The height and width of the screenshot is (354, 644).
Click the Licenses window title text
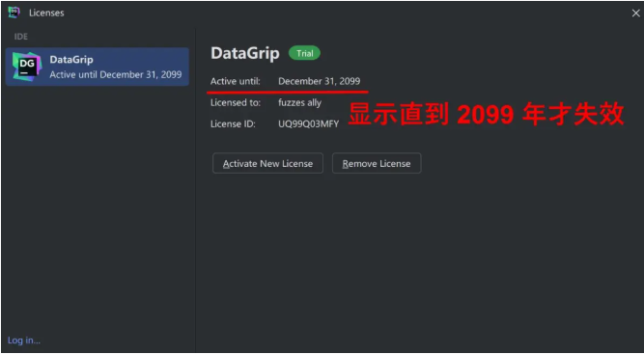(x=46, y=13)
